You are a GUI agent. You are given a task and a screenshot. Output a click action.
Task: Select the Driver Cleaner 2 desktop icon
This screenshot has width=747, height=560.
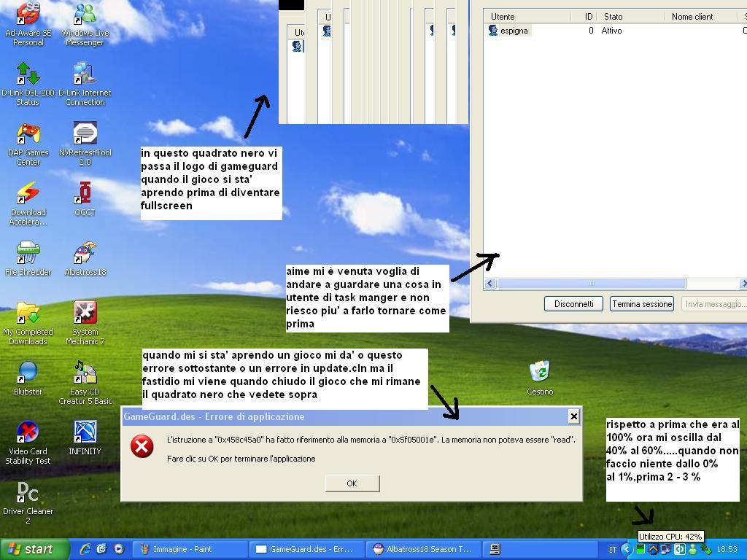click(28, 503)
